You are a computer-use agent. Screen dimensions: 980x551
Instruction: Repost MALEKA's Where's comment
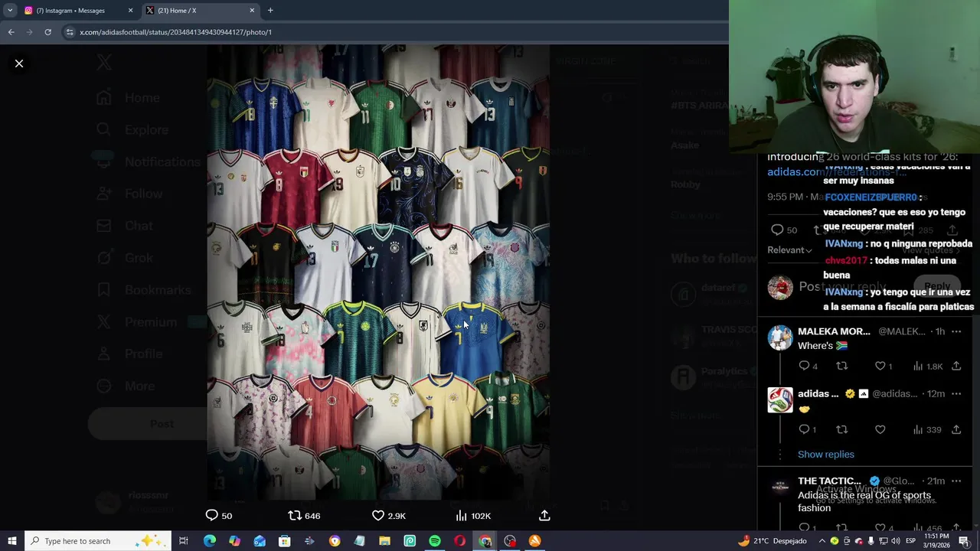(x=842, y=367)
